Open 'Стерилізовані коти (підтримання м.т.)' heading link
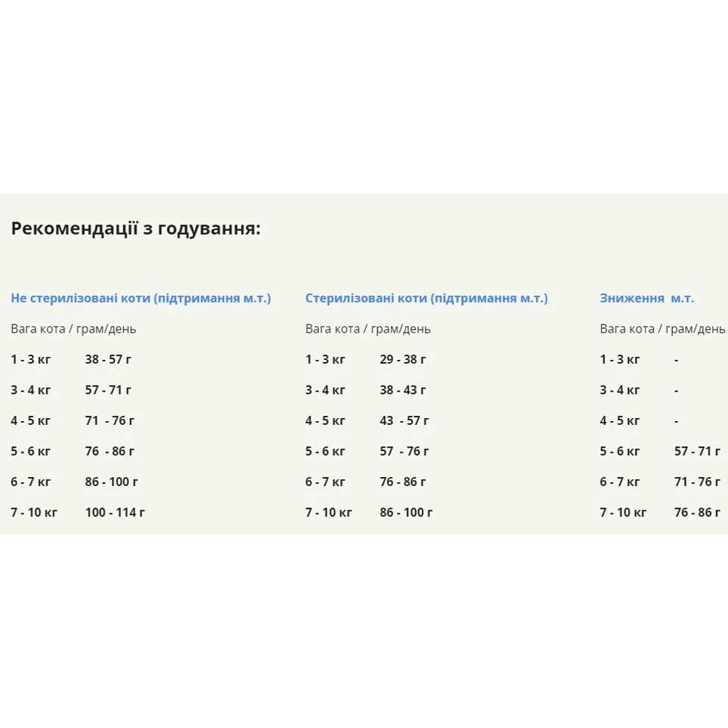This screenshot has width=728, height=728. click(426, 298)
